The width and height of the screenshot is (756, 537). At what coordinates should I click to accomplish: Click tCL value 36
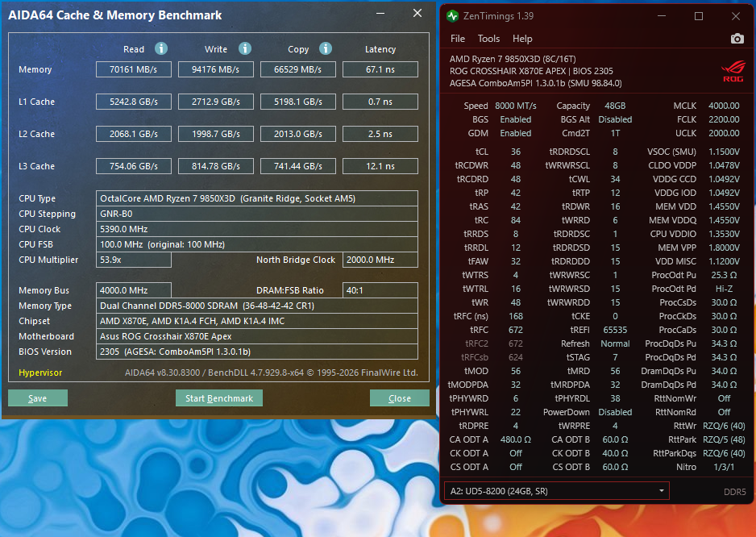(x=515, y=152)
